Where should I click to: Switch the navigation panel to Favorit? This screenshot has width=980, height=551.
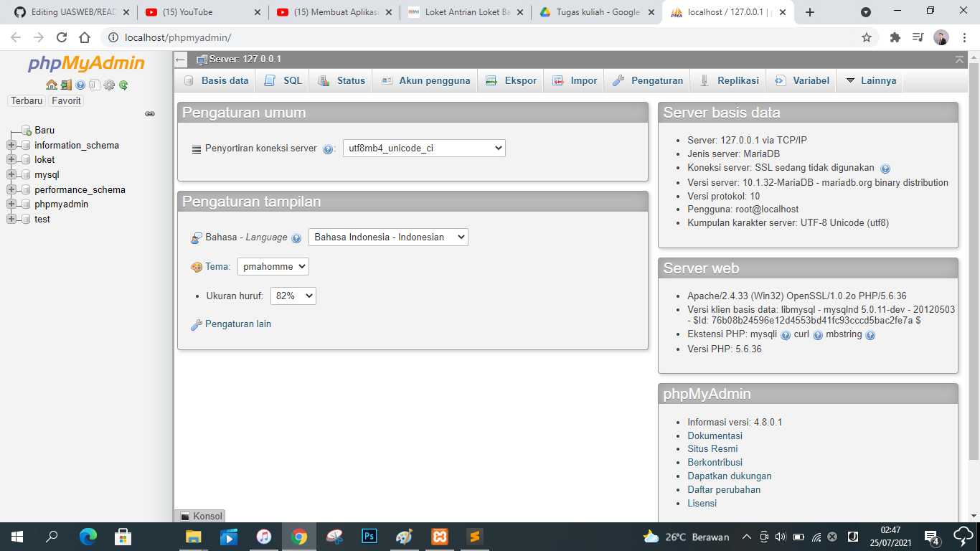click(x=65, y=100)
